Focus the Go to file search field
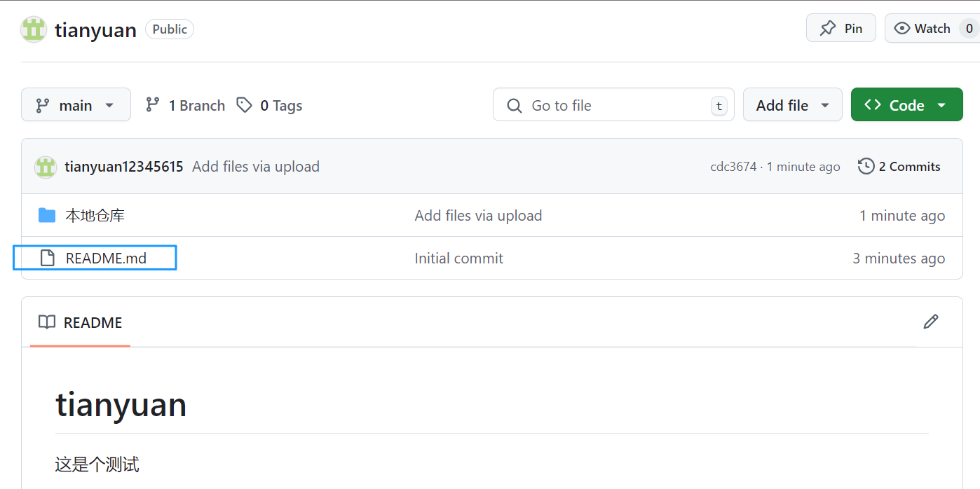This screenshot has width=980, height=489. pos(613,105)
